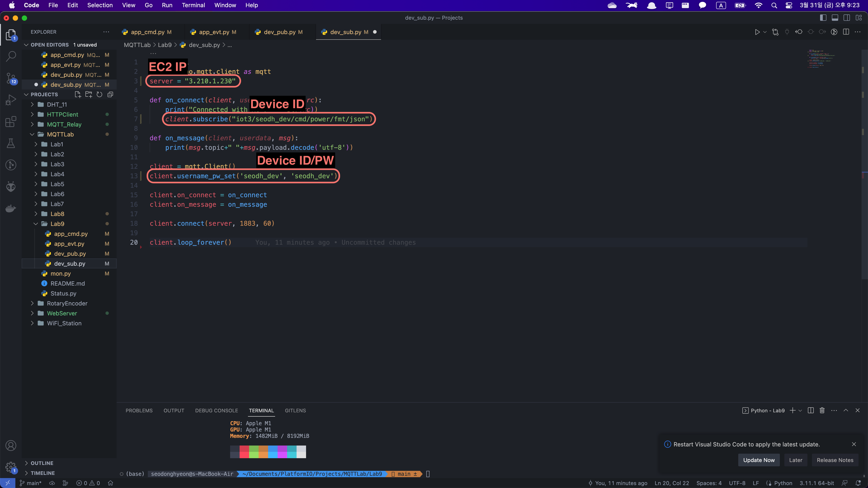This screenshot has width=868, height=488.
Task: Open the Extensions view
Action: (11, 122)
